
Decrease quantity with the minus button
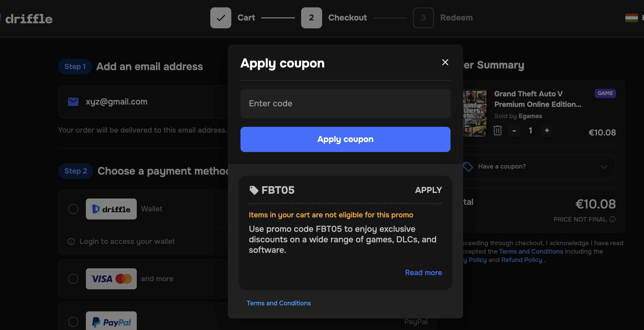pyautogui.click(x=514, y=130)
